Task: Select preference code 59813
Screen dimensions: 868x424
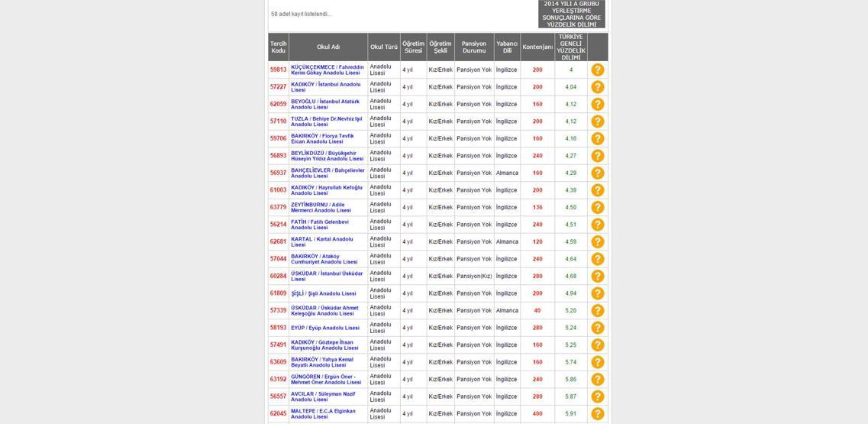Action: click(x=279, y=70)
